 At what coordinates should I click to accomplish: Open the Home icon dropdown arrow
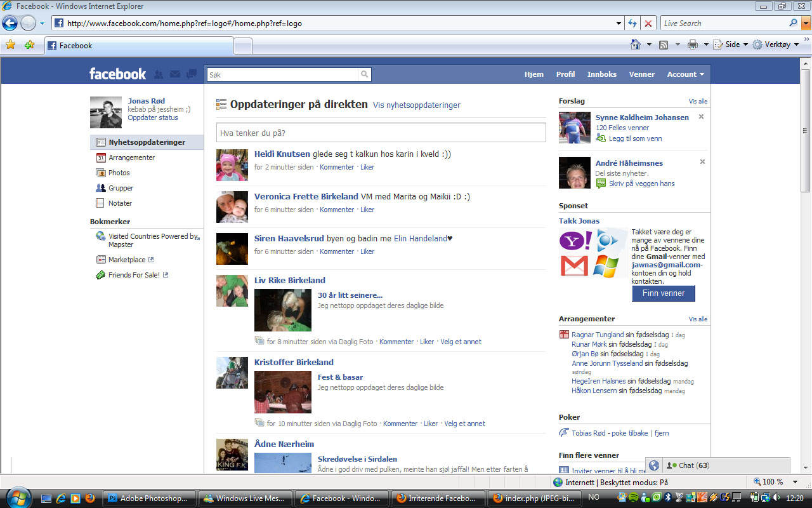[x=649, y=44]
